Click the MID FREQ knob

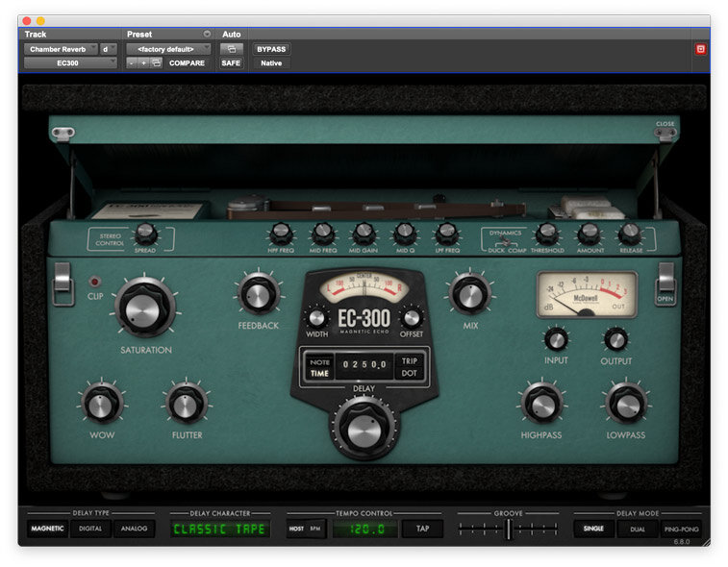pyautogui.click(x=323, y=234)
